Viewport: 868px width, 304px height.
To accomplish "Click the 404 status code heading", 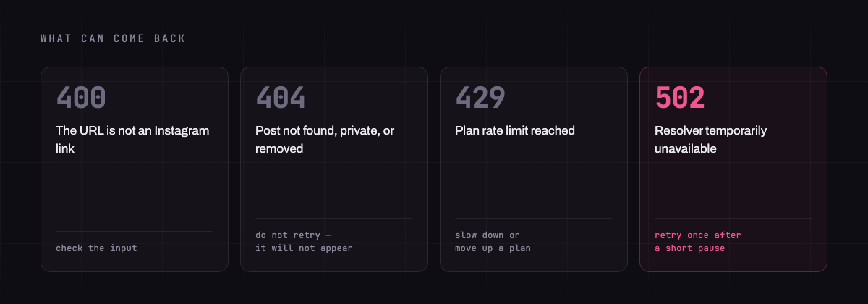I will (x=281, y=98).
